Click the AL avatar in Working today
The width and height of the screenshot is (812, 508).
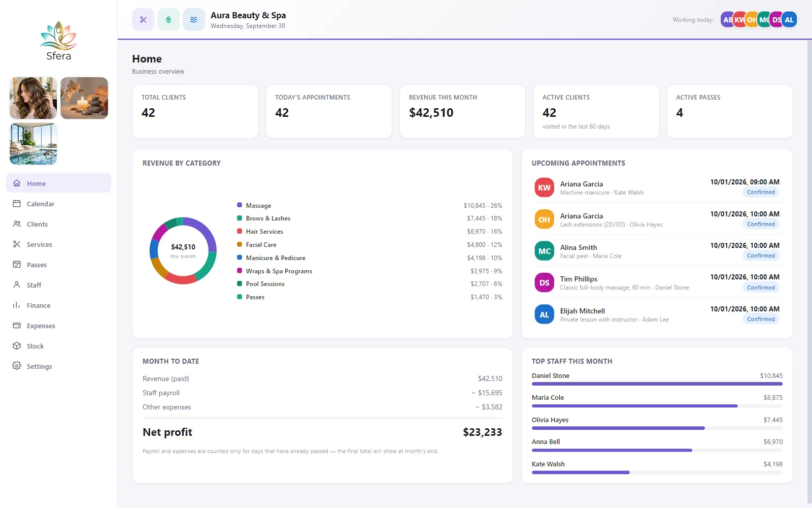[789, 20]
